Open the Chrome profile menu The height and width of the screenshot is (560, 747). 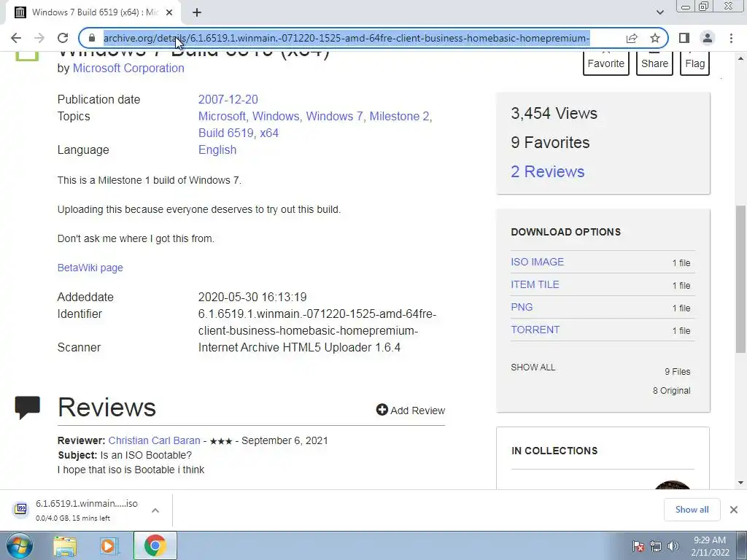pos(708,38)
